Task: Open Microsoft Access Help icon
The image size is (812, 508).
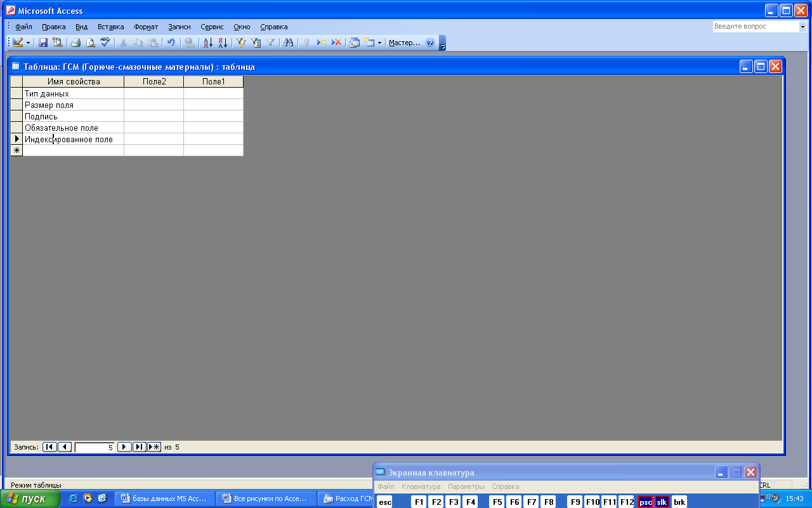Action: (430, 43)
